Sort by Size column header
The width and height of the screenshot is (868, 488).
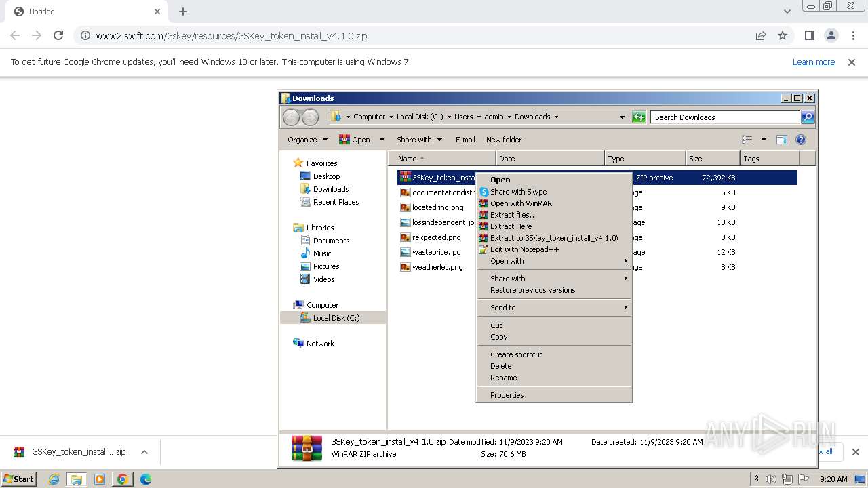[x=713, y=159]
